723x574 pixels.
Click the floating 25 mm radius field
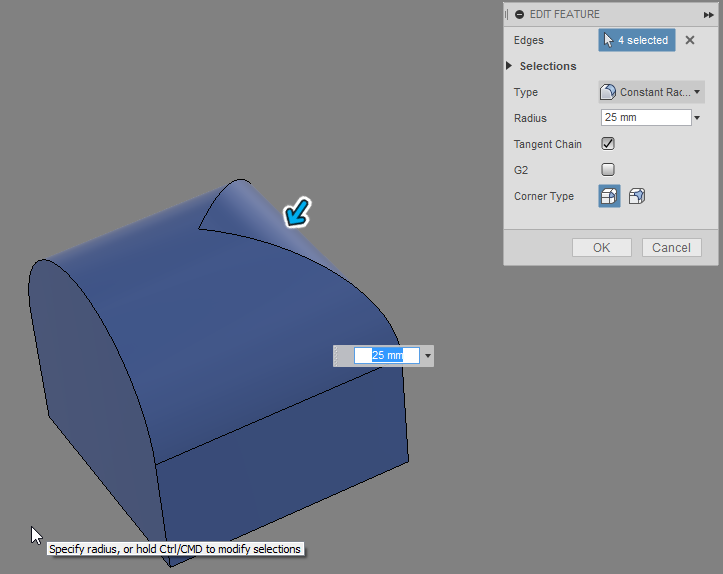(x=386, y=355)
